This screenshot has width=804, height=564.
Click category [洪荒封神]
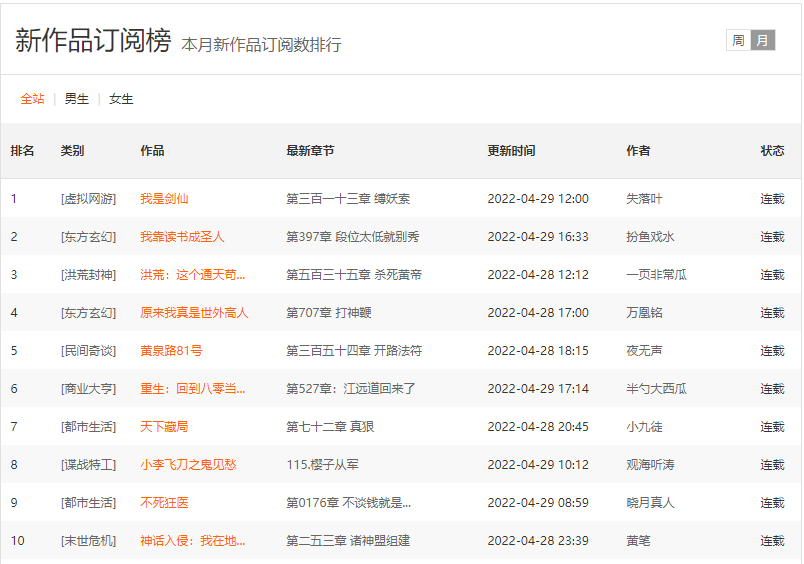pos(88,274)
